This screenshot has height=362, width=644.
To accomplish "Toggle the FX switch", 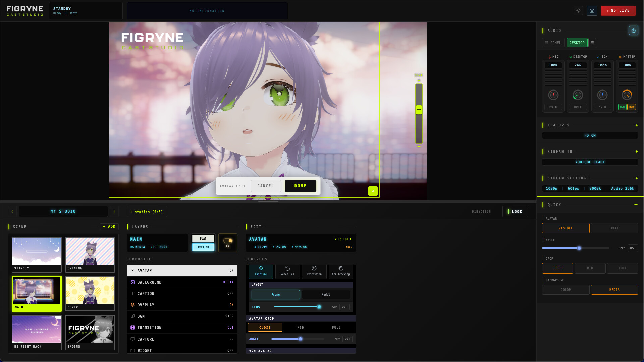I will 228,241.
